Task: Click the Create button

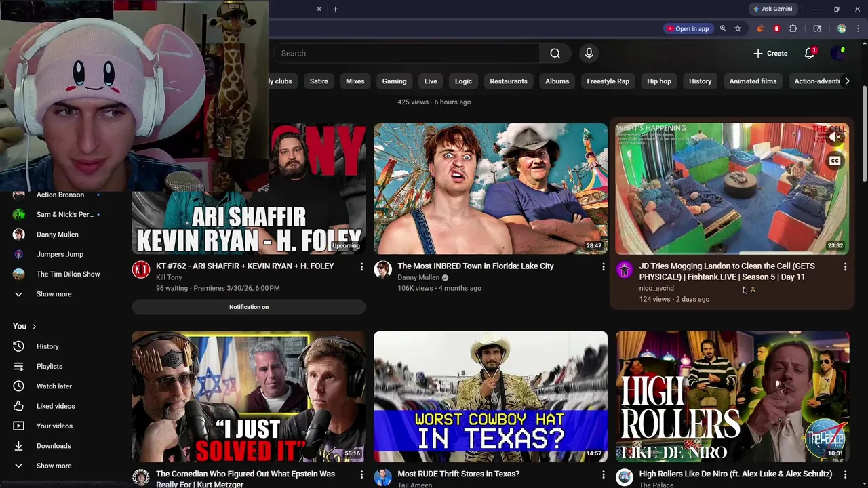Action: [770, 54]
